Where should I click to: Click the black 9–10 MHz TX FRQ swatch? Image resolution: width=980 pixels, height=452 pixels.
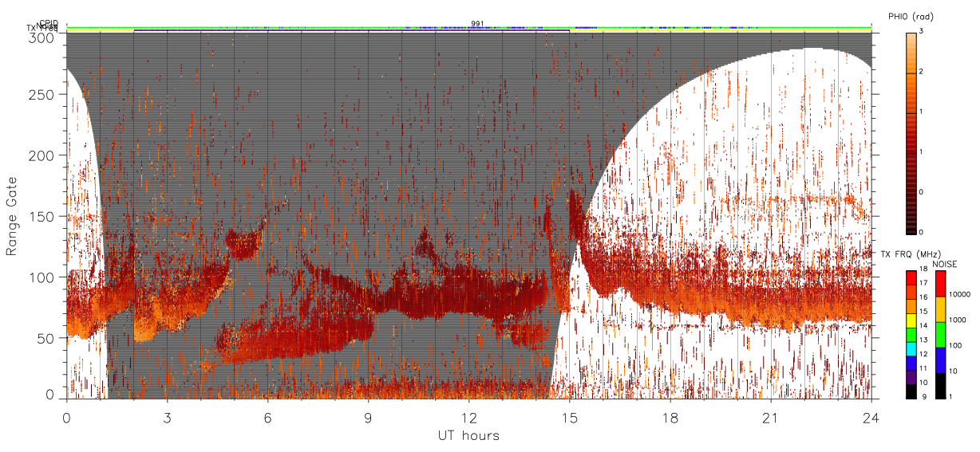pyautogui.click(x=911, y=391)
